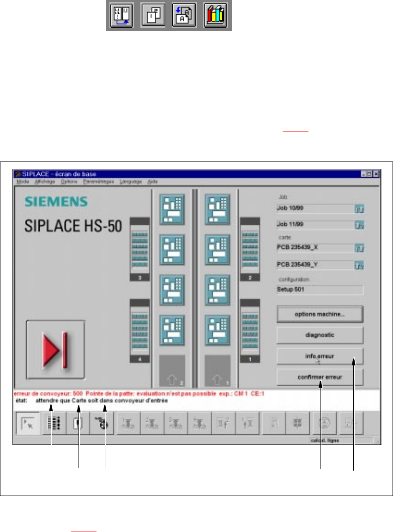Click the Job 10/99 field
Image resolution: width=393 pixels, height=532 pixels.
coord(315,208)
